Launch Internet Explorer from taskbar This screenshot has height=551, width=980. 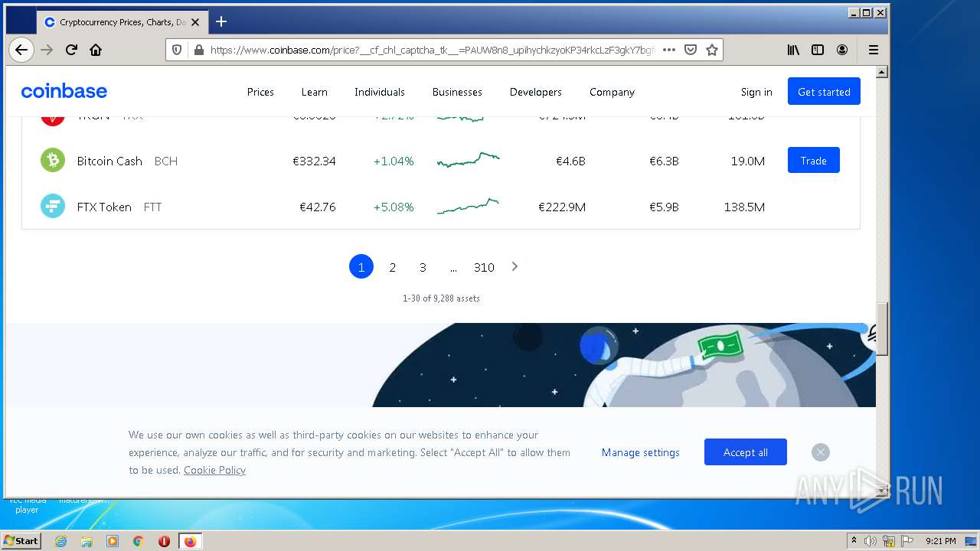60,541
